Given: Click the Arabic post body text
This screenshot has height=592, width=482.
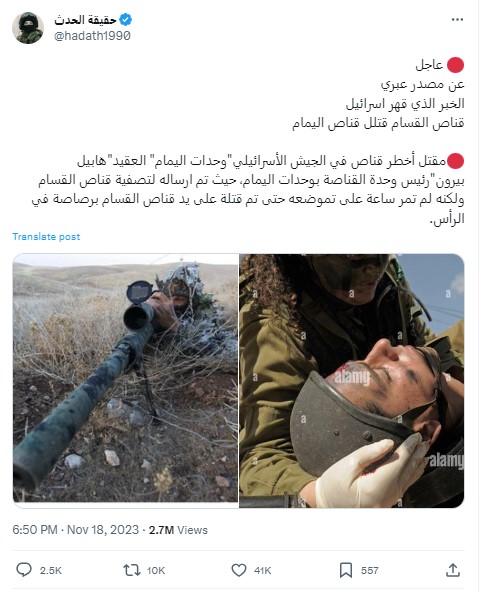Looking at the screenshot, I should [x=248, y=142].
